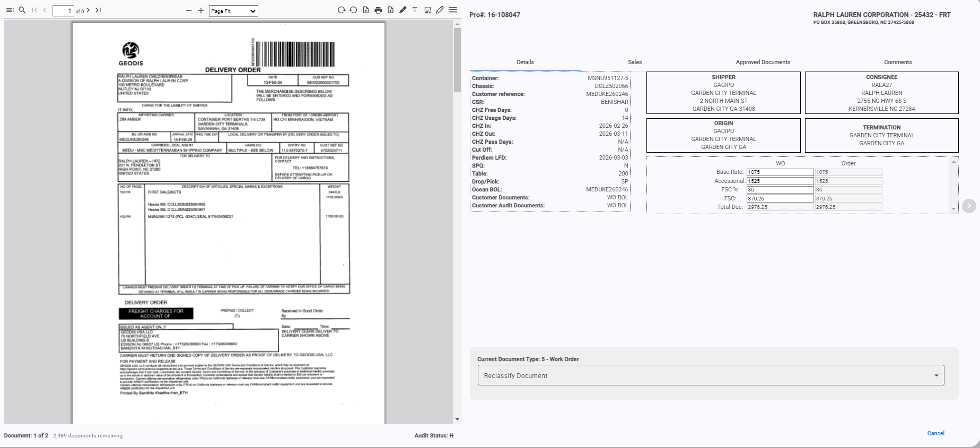Click the CONSIGNEE box heading

(881, 77)
